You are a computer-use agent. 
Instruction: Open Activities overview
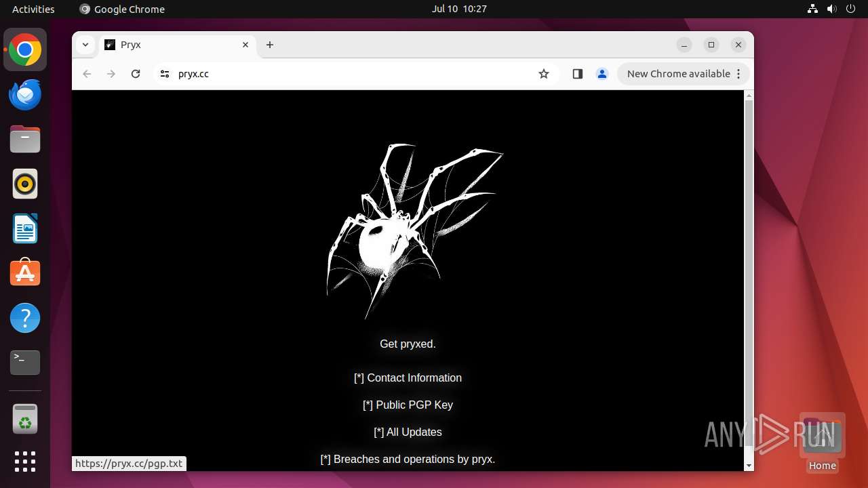(33, 9)
